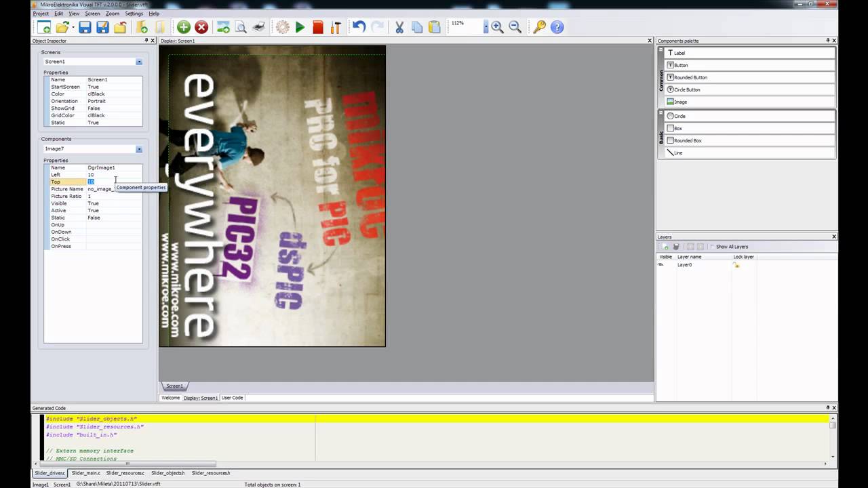This screenshot has width=868, height=488.
Task: Click the Paste clipboard icon
Action: (x=435, y=27)
